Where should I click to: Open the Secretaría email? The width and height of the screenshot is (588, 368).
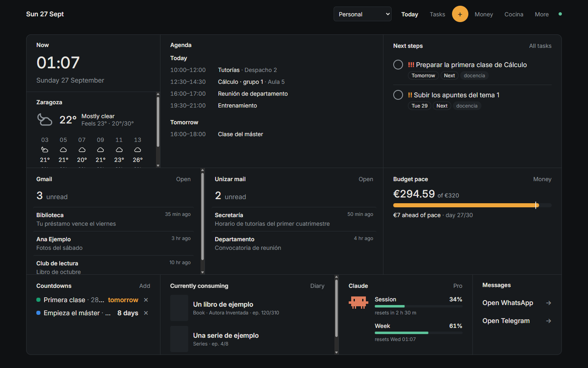tap(294, 219)
